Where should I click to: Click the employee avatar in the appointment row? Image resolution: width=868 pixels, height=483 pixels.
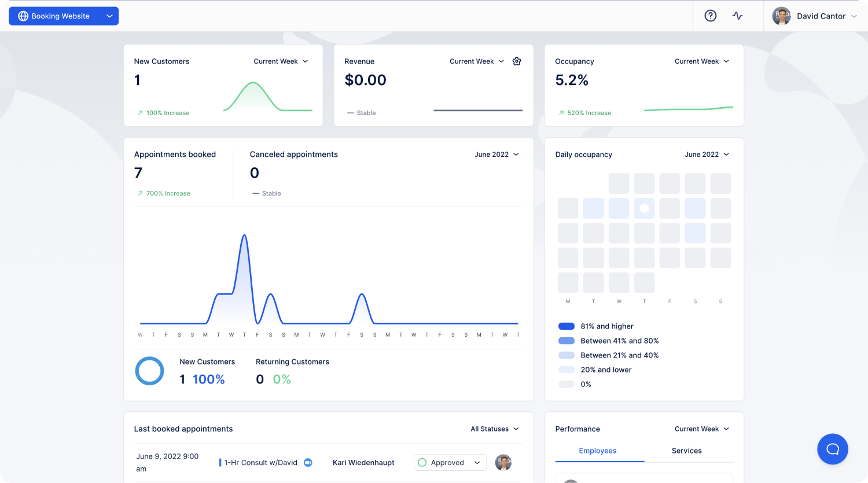[503, 462]
